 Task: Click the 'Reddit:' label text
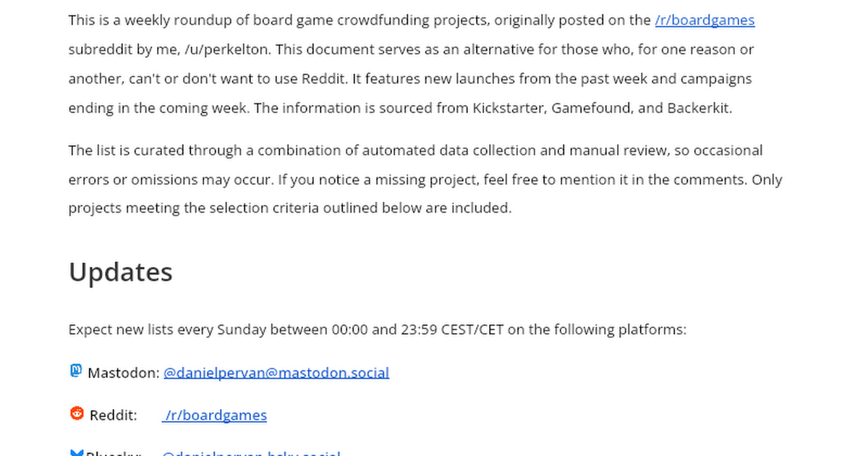(113, 415)
